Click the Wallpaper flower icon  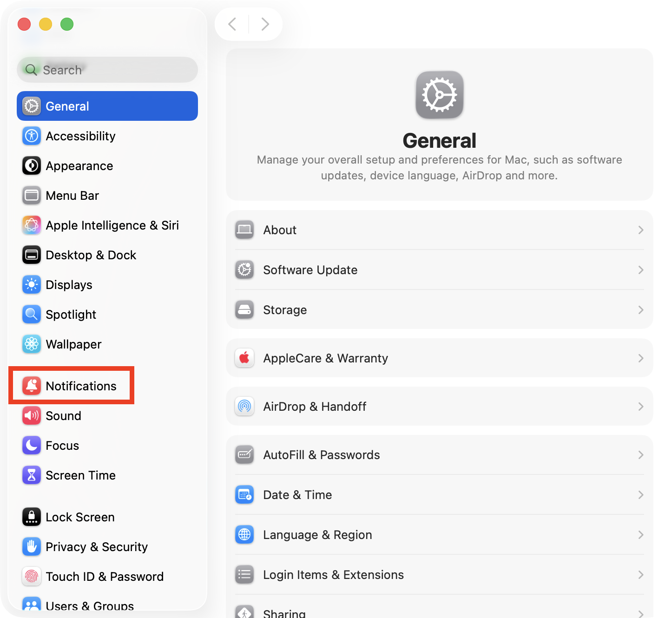coord(31,344)
